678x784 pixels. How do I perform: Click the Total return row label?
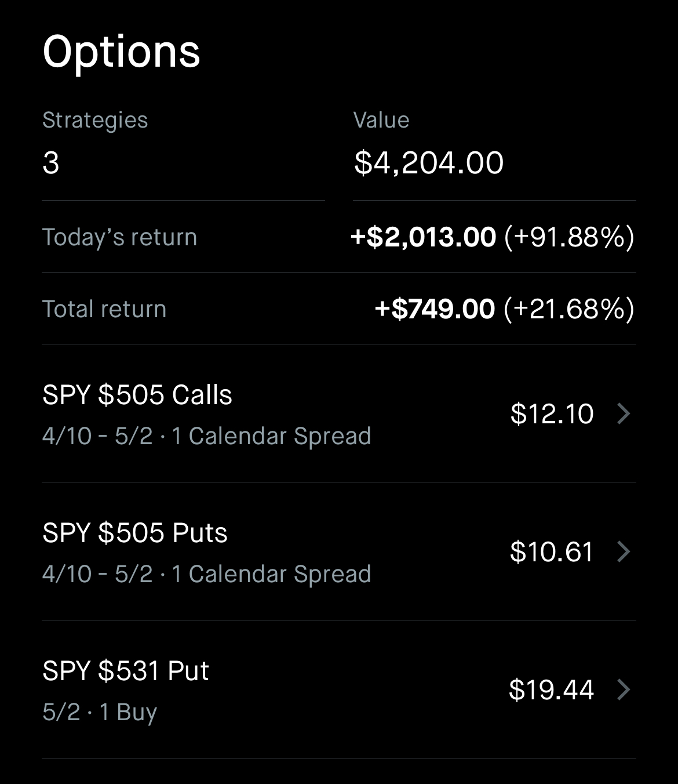tap(104, 309)
